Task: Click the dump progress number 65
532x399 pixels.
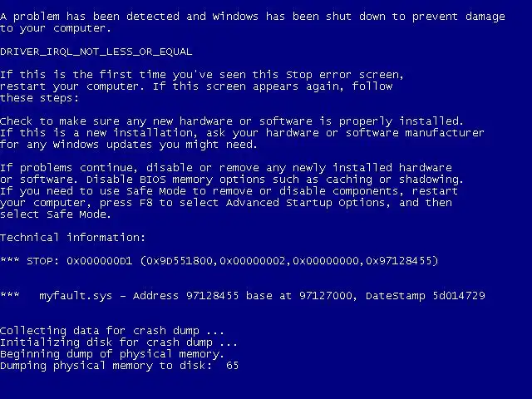Action: coord(233,366)
